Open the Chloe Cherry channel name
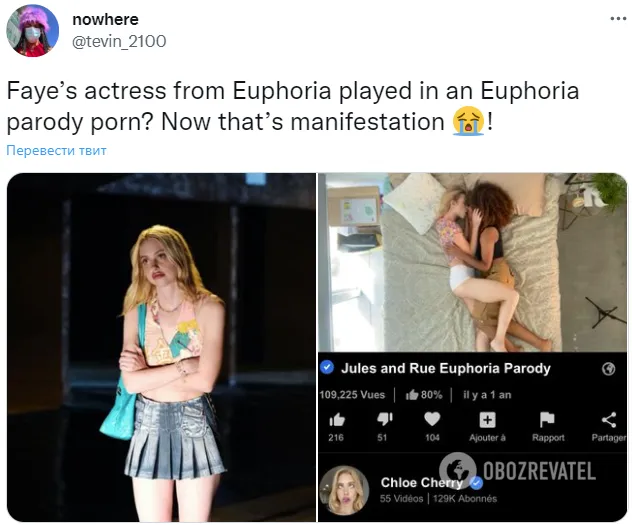 pyautogui.click(x=422, y=482)
